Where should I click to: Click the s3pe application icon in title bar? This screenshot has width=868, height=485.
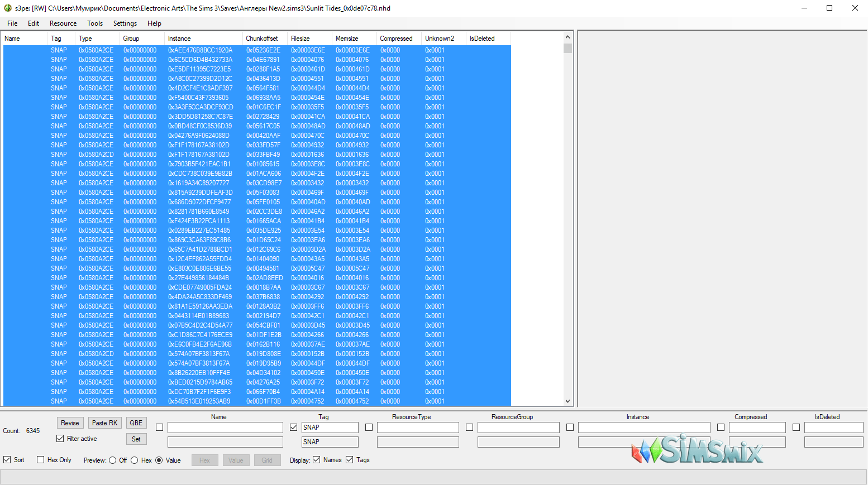tap(8, 8)
